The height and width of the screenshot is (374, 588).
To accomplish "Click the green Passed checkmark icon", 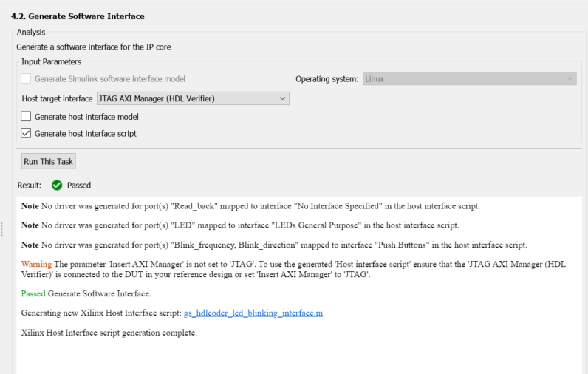I will (57, 186).
